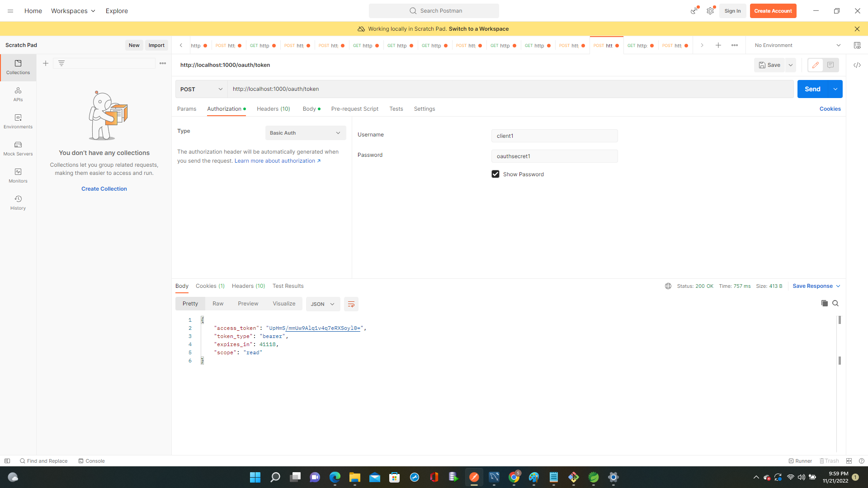868x488 pixels.
Task: Click inside the Username field
Action: coord(554,136)
